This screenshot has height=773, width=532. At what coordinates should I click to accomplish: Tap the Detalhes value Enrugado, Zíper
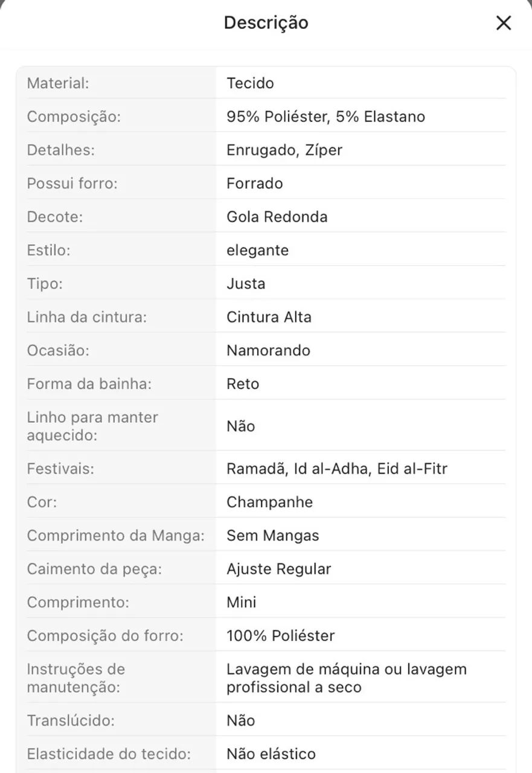coord(284,150)
